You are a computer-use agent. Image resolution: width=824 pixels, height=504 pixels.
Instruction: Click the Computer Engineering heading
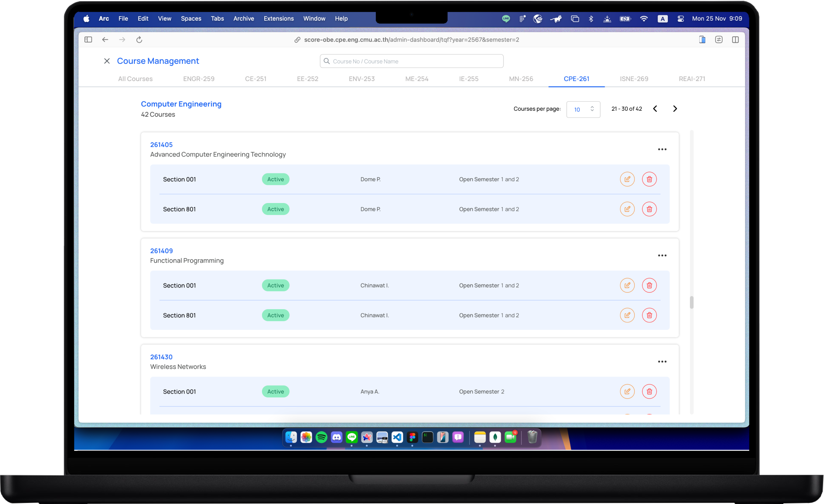tap(181, 104)
